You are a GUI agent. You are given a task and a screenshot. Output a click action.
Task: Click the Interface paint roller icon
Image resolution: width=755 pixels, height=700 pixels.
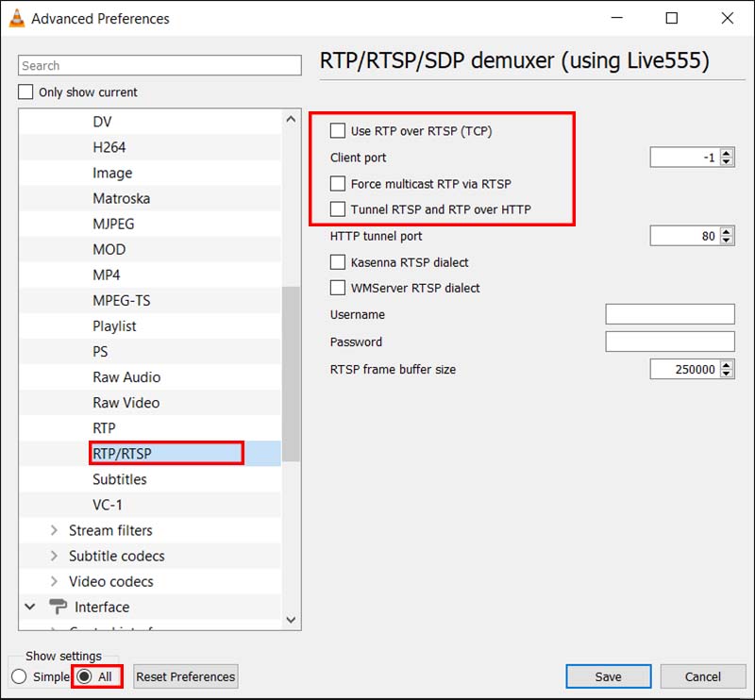click(x=59, y=607)
